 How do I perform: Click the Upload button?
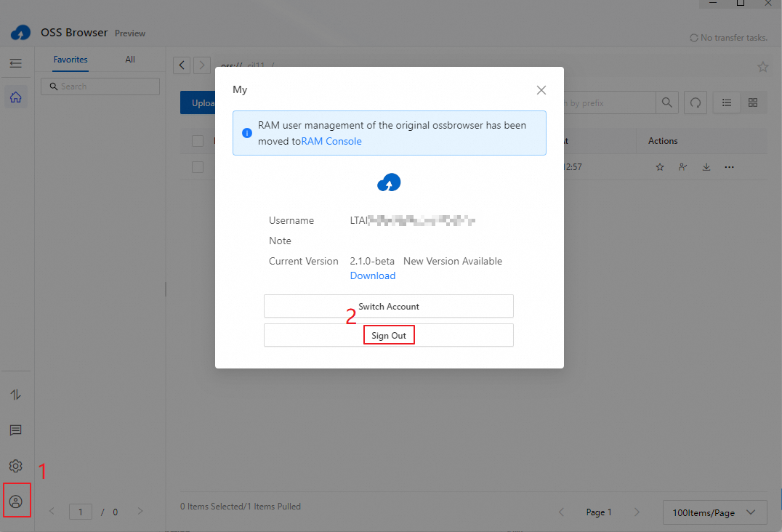click(x=198, y=102)
